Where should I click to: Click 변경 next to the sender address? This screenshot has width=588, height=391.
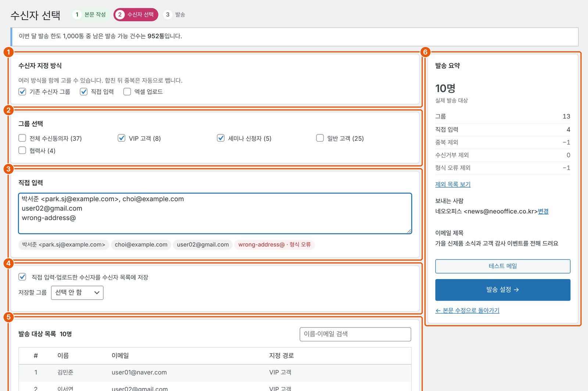tap(543, 211)
